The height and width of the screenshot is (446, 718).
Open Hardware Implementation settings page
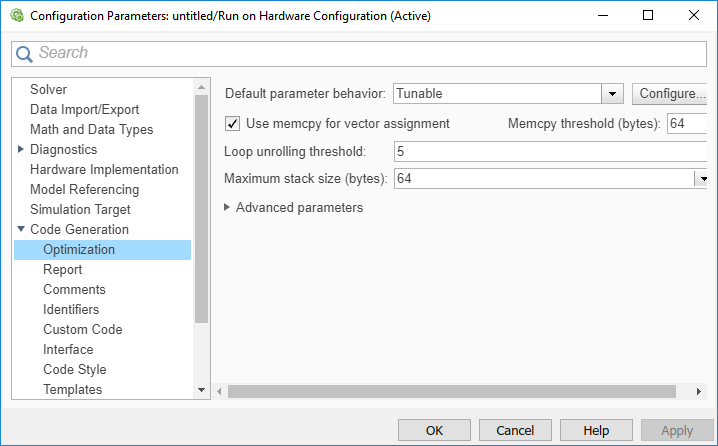104,170
